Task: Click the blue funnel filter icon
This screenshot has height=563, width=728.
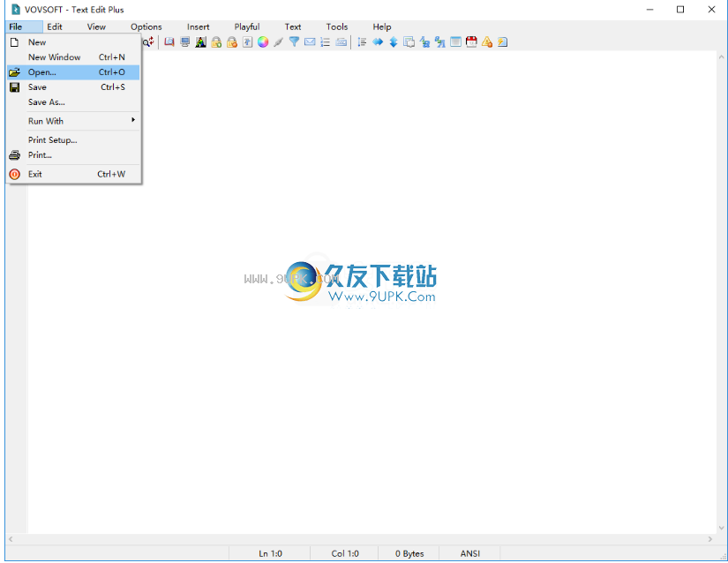Action: pos(294,42)
